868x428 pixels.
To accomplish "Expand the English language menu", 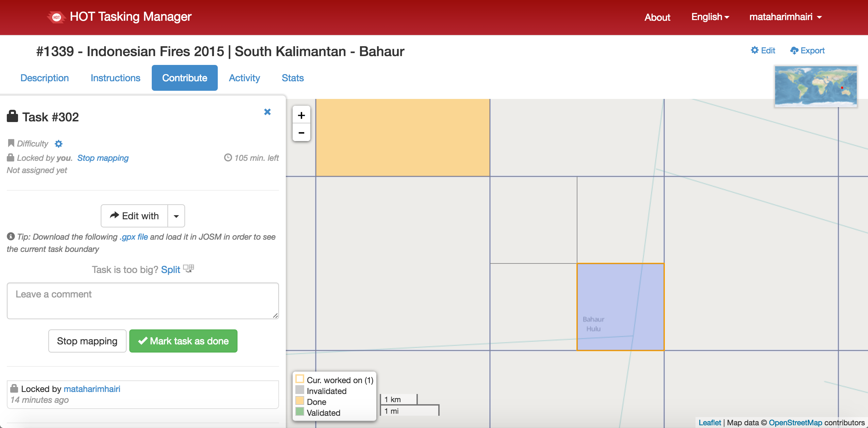I will [710, 17].
